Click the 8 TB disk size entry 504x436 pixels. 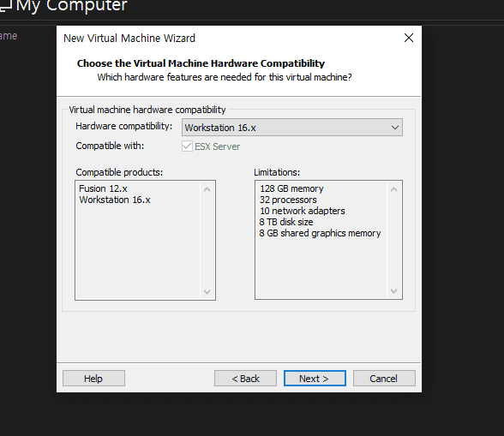point(286,222)
